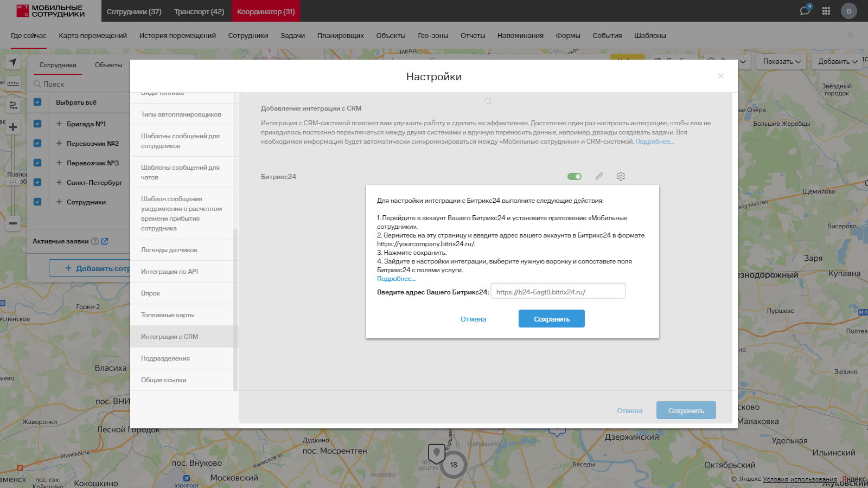Open chat messages icon in header

click(x=805, y=11)
